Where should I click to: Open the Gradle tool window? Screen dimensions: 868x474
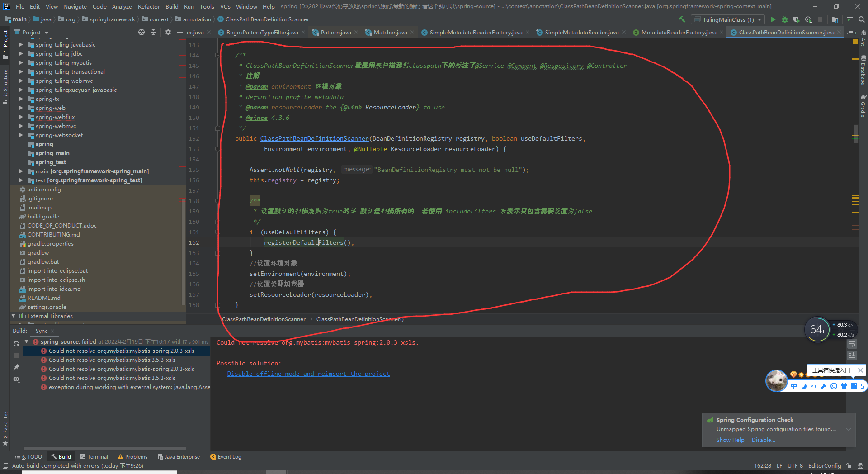pyautogui.click(x=863, y=106)
